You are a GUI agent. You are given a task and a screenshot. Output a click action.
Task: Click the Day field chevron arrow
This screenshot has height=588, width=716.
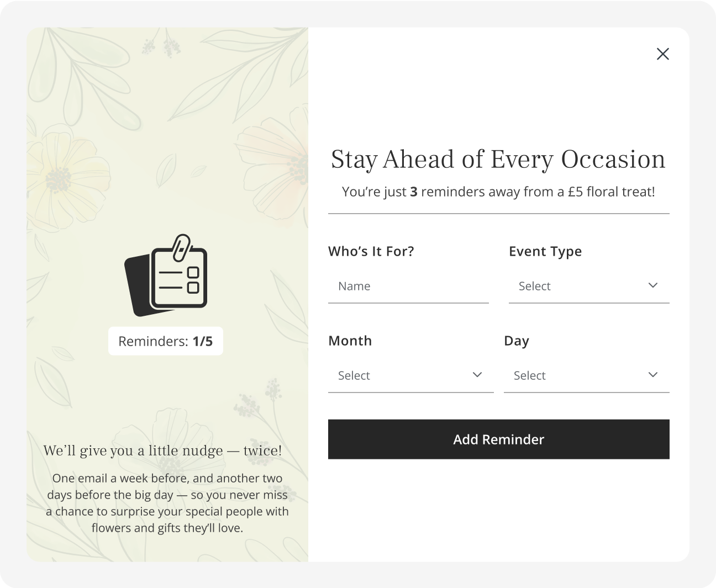point(653,375)
